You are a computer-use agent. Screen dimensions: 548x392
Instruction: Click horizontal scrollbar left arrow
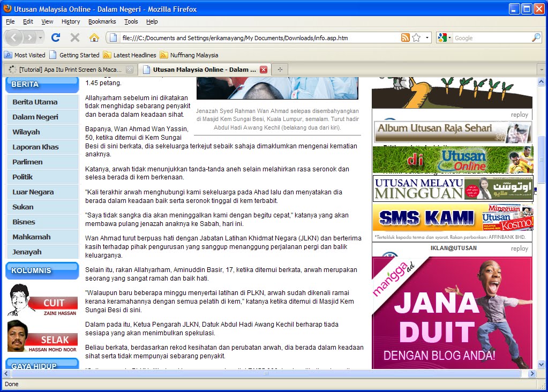point(6,373)
